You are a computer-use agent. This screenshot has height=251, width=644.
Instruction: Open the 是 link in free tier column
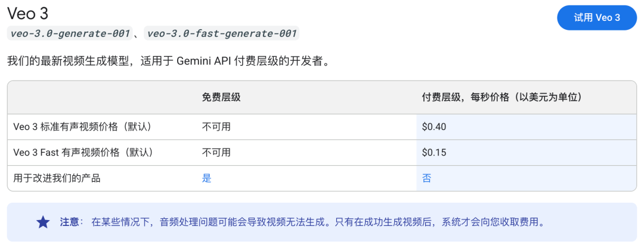click(x=206, y=178)
